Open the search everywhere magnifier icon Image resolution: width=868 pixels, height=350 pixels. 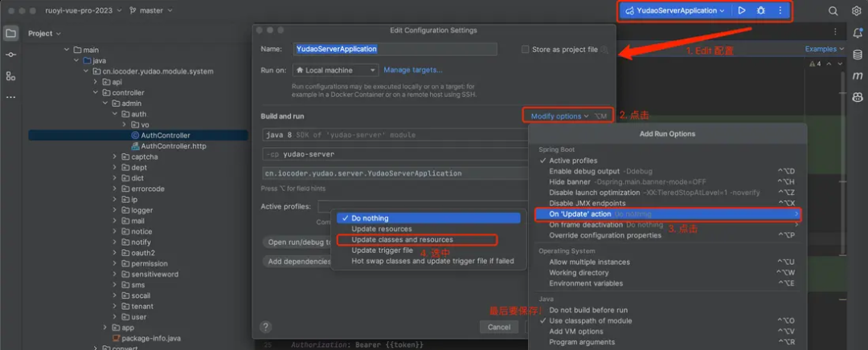(833, 10)
